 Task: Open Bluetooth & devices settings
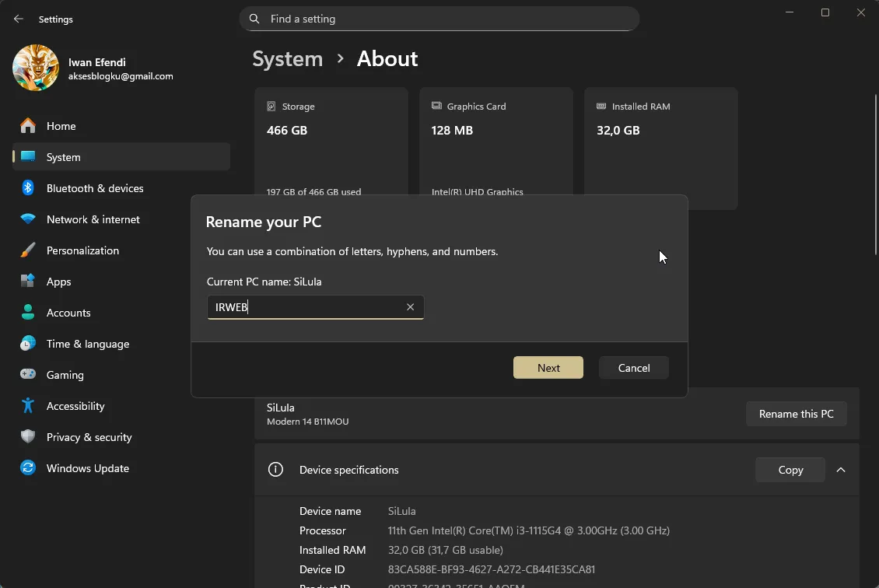pos(95,188)
